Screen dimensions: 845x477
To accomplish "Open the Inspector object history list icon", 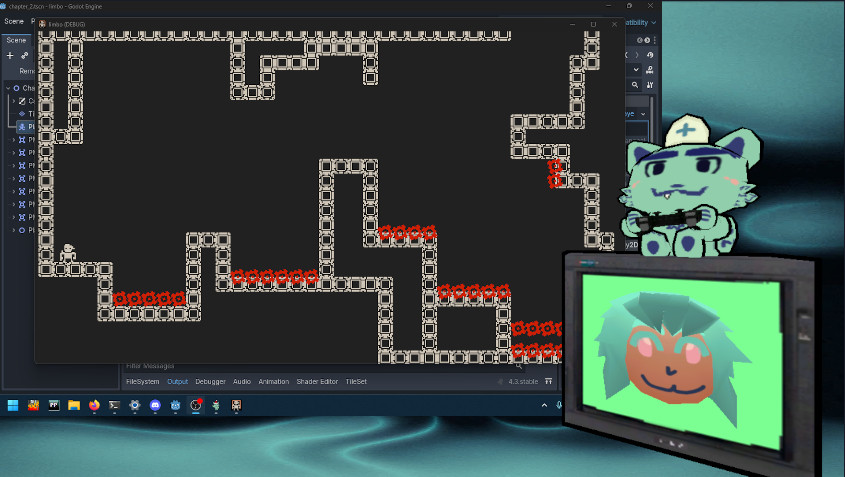I will tap(650, 55).
